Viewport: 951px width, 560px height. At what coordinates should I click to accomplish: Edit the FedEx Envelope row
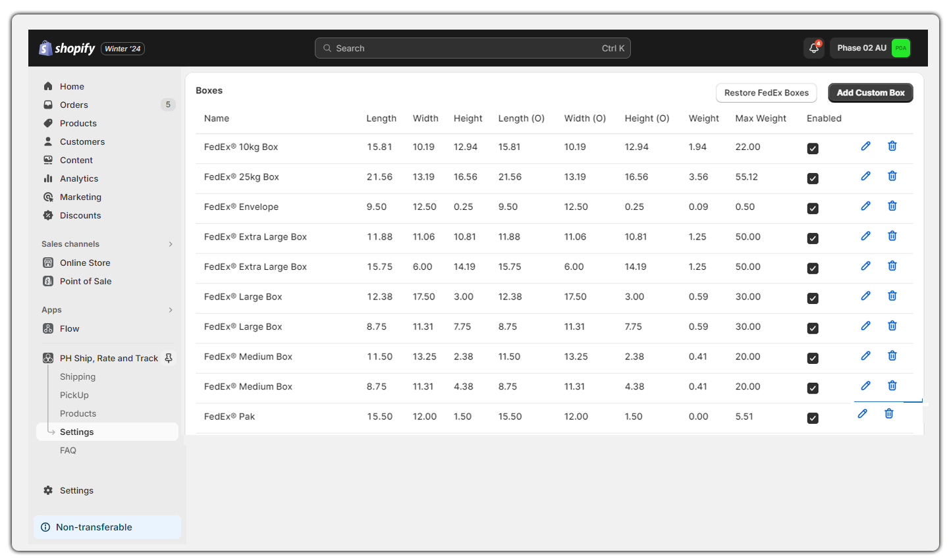pos(865,206)
